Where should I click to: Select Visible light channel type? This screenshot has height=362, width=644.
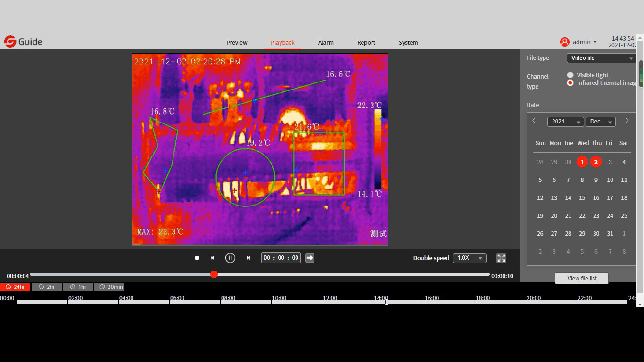click(570, 75)
